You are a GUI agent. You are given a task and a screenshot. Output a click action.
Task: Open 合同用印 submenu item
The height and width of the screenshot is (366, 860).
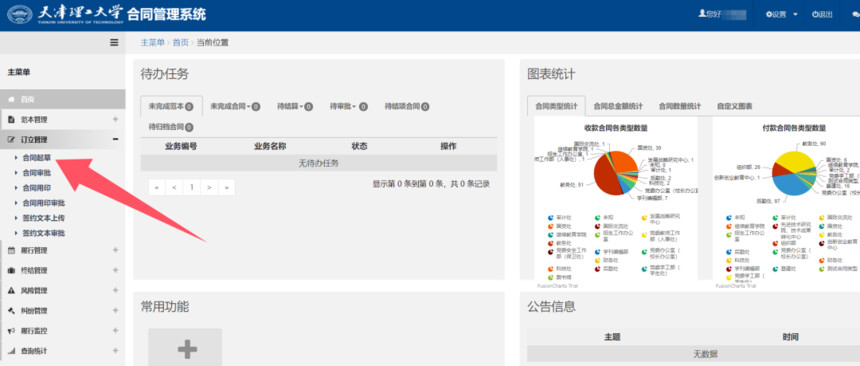pos(37,188)
